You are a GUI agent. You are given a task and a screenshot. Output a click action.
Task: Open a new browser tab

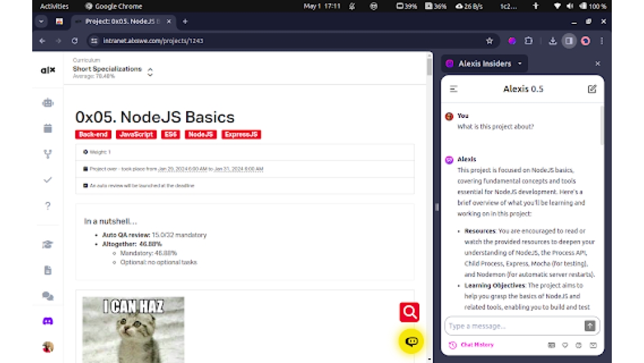tap(185, 21)
